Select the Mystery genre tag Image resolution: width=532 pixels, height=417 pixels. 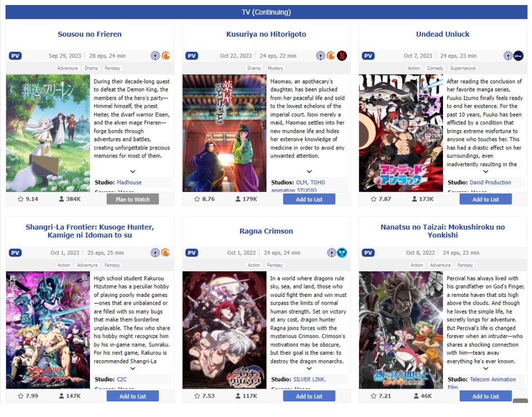[x=275, y=68]
